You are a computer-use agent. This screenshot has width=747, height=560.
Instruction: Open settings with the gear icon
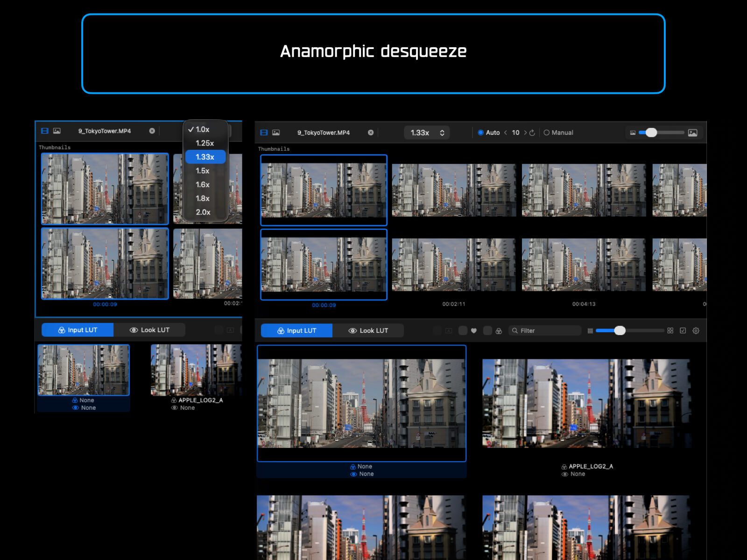pos(696,330)
